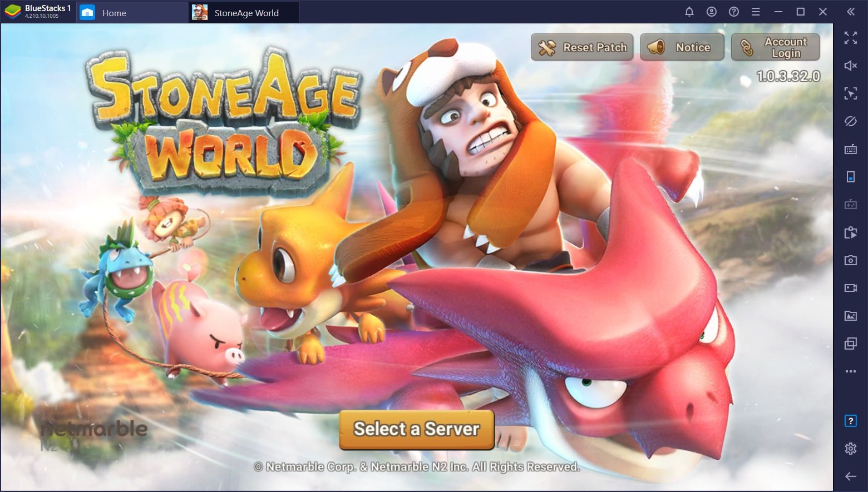Switch to the Home tab
This screenshot has width=868, height=492.
[131, 13]
